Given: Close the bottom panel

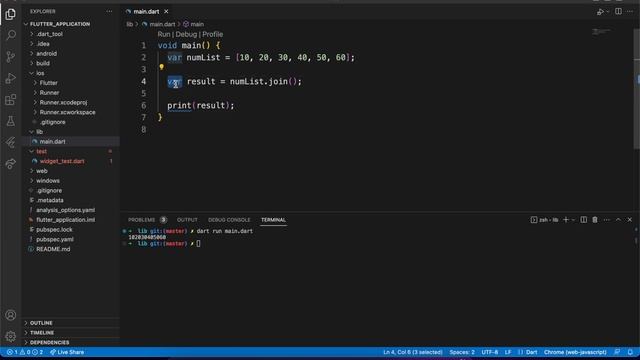Looking at the screenshot, I should [x=630, y=220].
